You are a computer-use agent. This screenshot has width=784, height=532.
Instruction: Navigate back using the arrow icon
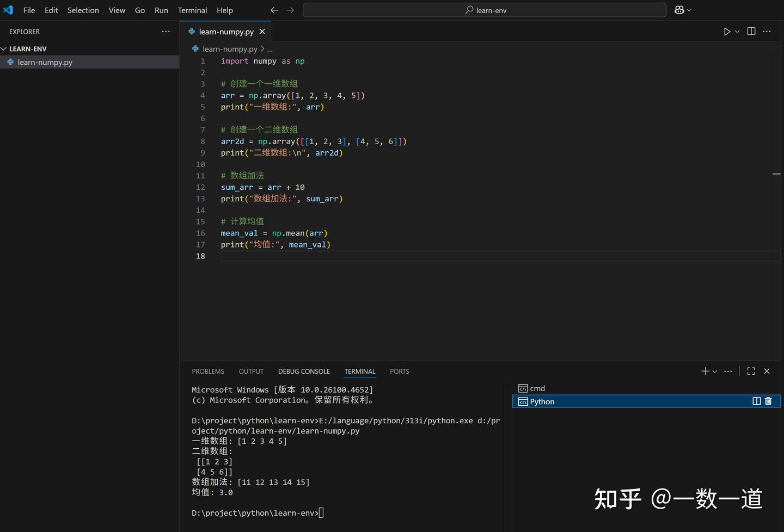pyautogui.click(x=274, y=10)
